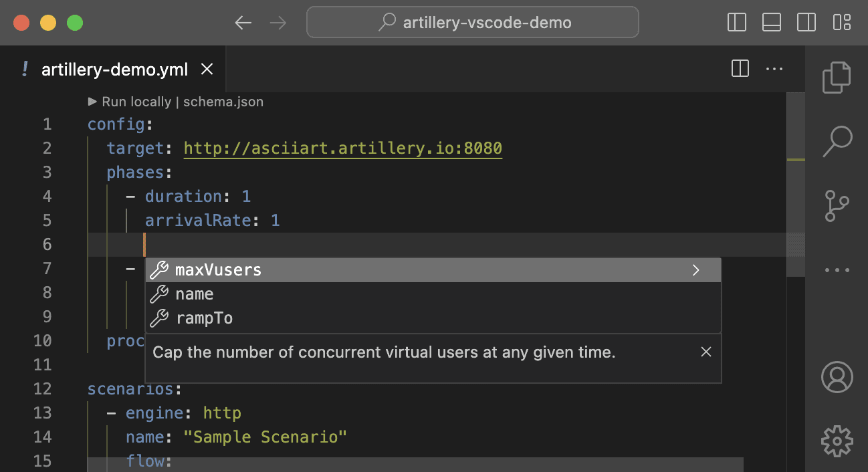Click the back navigation arrow
Viewport: 868px width, 472px height.
(x=243, y=22)
